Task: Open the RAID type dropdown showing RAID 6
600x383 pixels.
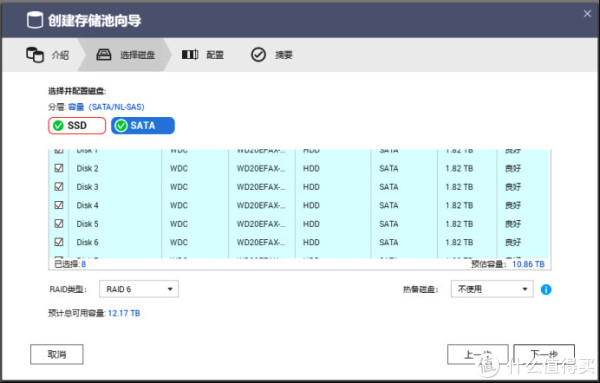Action: [139, 289]
